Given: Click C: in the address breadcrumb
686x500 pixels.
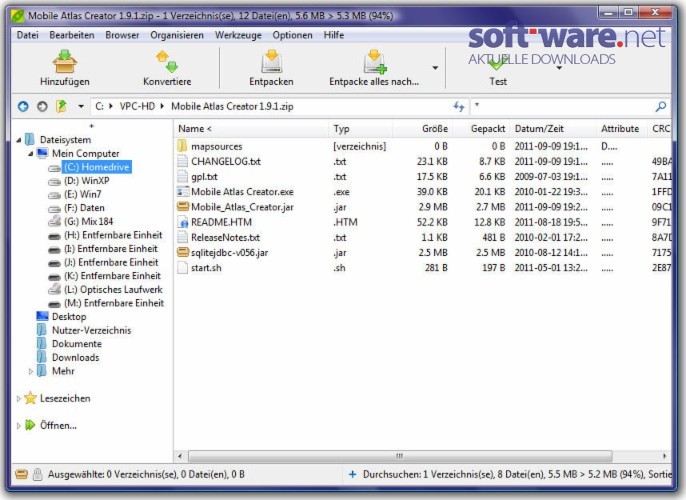Looking at the screenshot, I should click(x=99, y=106).
